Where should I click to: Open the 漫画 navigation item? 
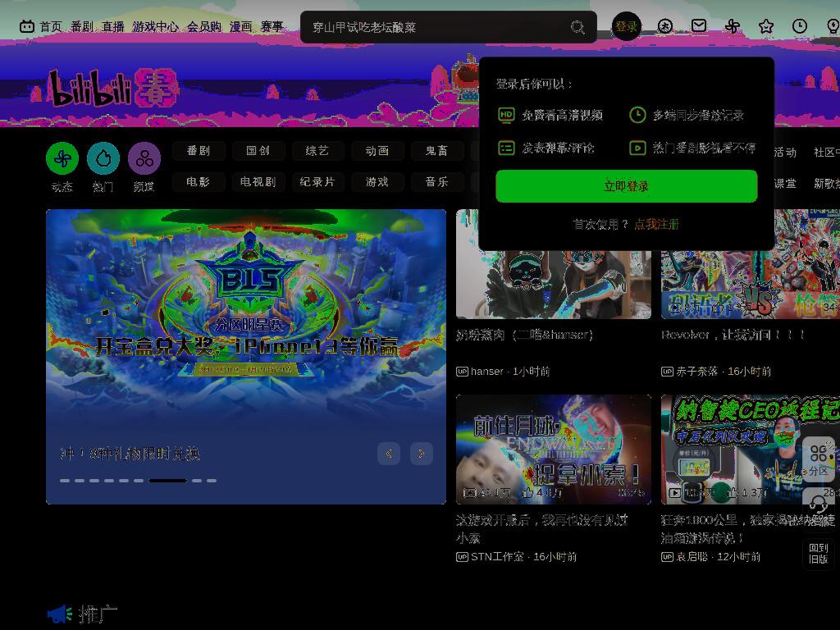click(240, 27)
